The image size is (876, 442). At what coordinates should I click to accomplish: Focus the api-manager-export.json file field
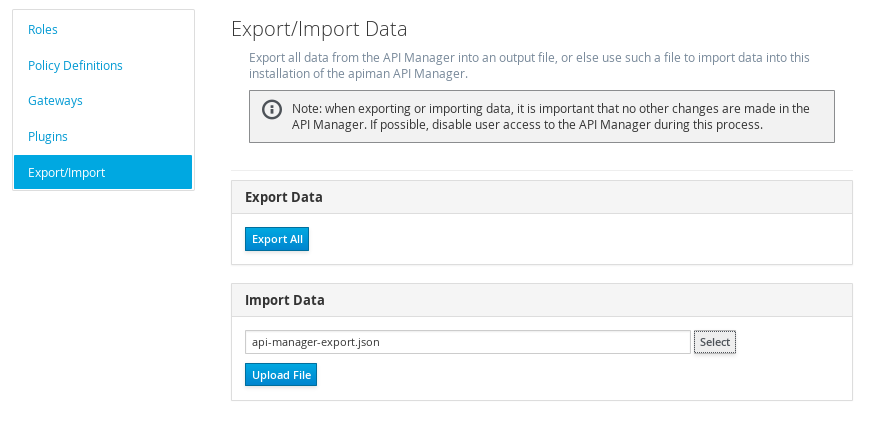[468, 342]
